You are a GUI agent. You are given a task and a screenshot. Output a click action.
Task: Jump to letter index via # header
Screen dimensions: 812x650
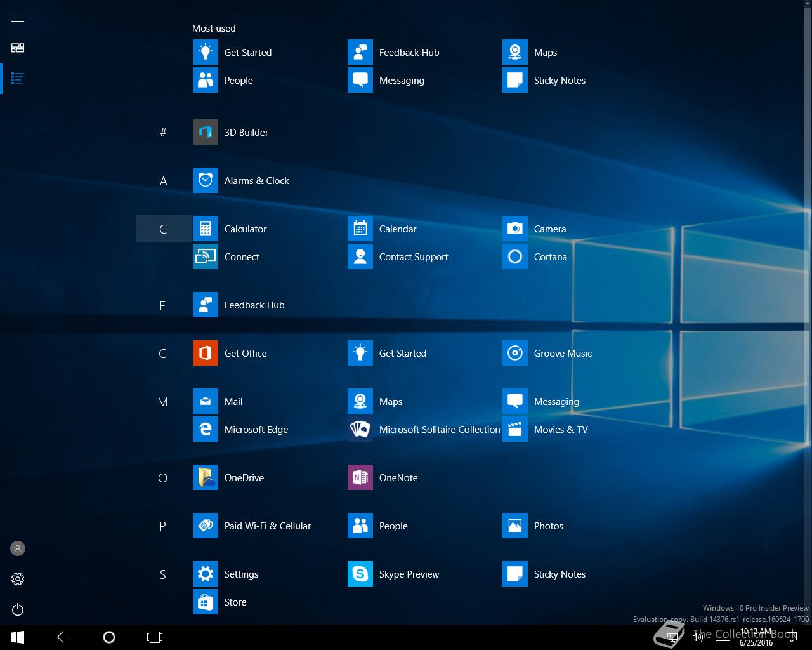[163, 132]
